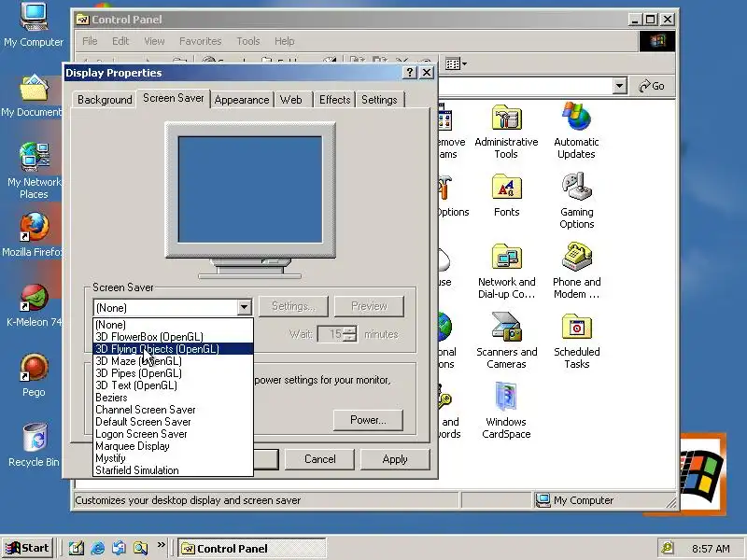
Task: Choose 3D Text (OpenGL) screen saver
Action: [x=173, y=385]
